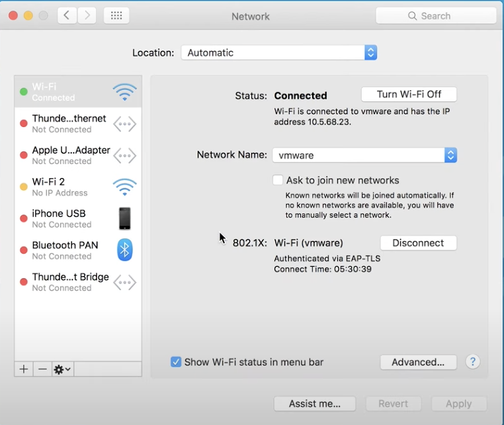Click the Connect Time: 05:30:39 text
The height and width of the screenshot is (425, 504).
coord(322,269)
